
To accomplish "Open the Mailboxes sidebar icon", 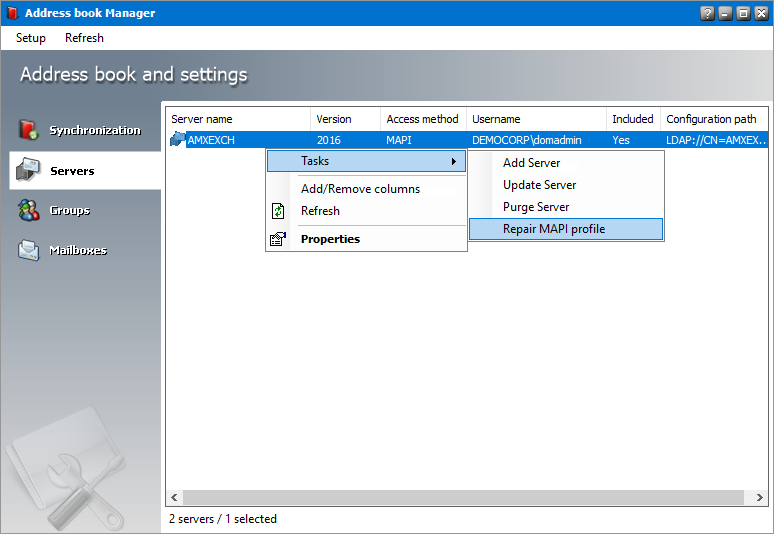I will 28,250.
